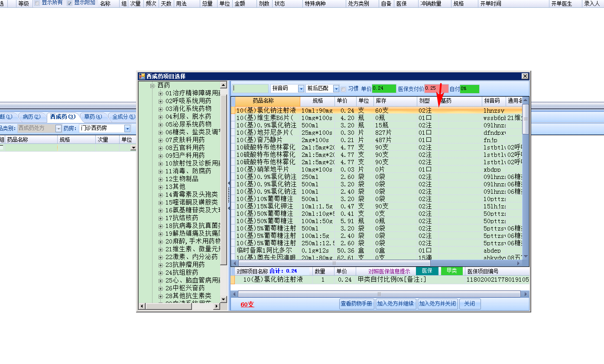Screen dimensions: 604x364
Task: Expand the 14青霉素及头孢类 tree node
Action: [x=161, y=195]
